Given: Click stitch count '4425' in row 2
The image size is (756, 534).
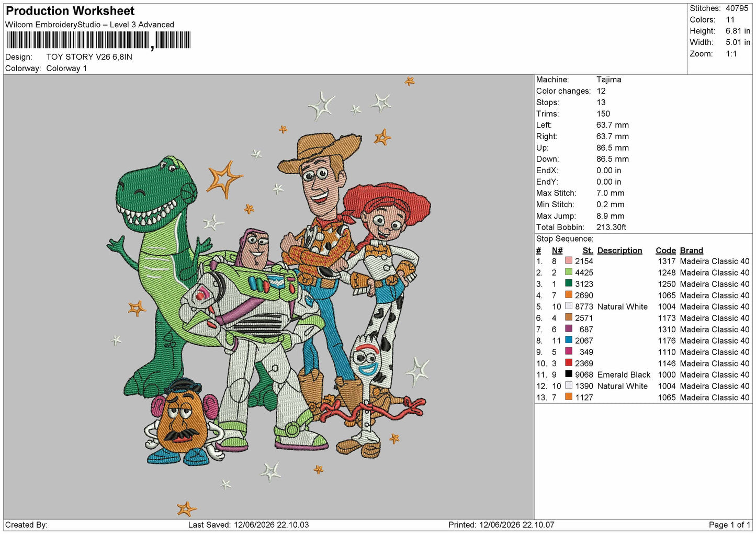Looking at the screenshot, I should click(584, 272).
